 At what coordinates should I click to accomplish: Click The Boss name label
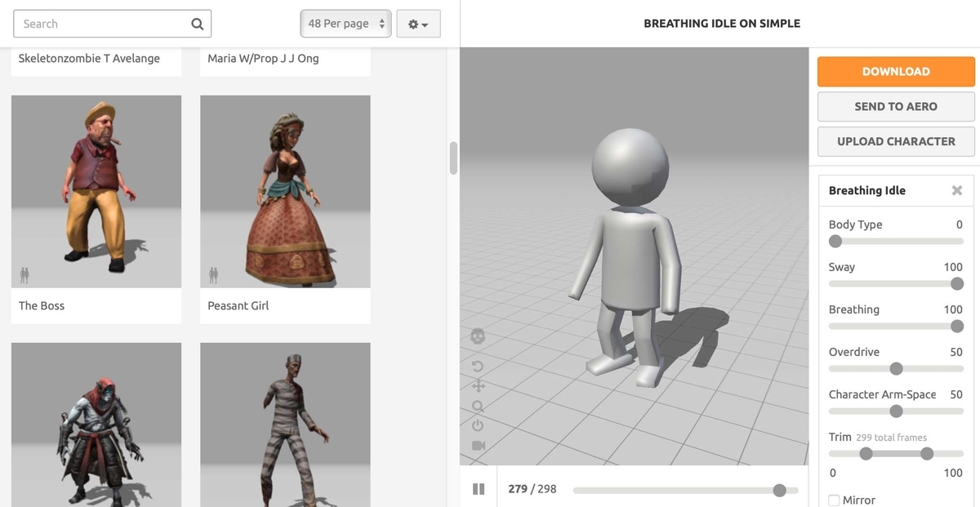pyautogui.click(x=42, y=305)
